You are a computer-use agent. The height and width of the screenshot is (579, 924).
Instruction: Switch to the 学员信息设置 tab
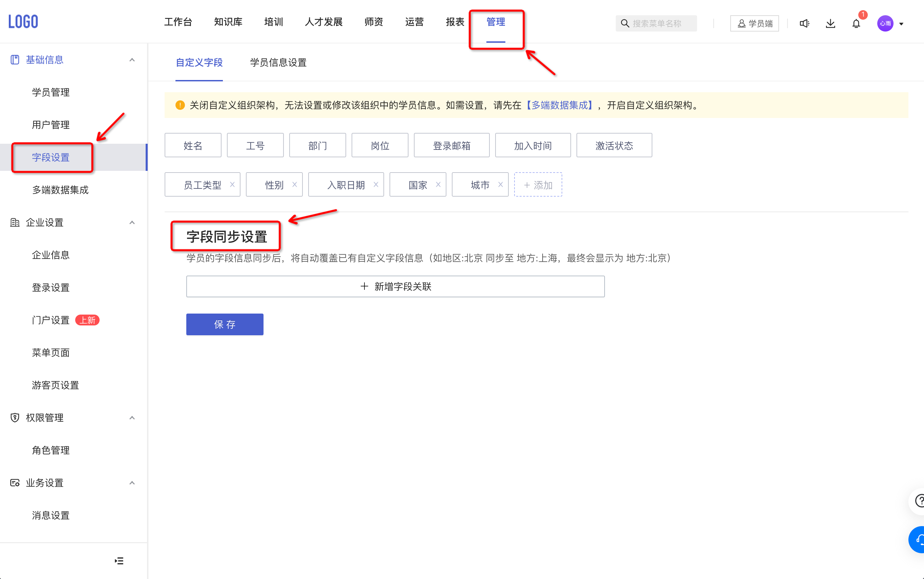coord(278,62)
